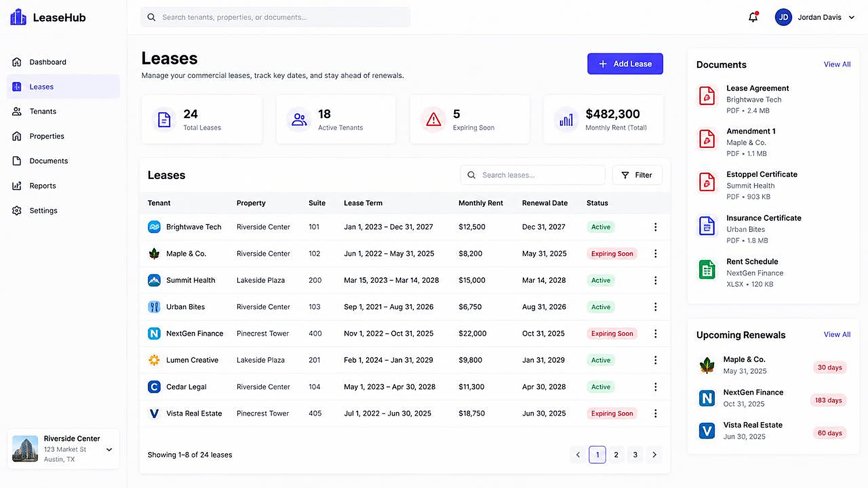This screenshot has width=868, height=488.
Task: Open the Tenants sidebar item
Action: pyautogui.click(x=63, y=111)
